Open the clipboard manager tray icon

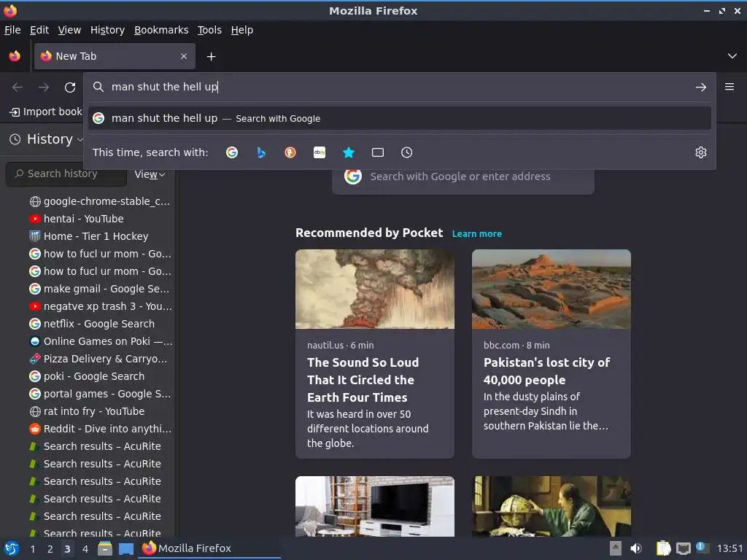tap(663, 548)
